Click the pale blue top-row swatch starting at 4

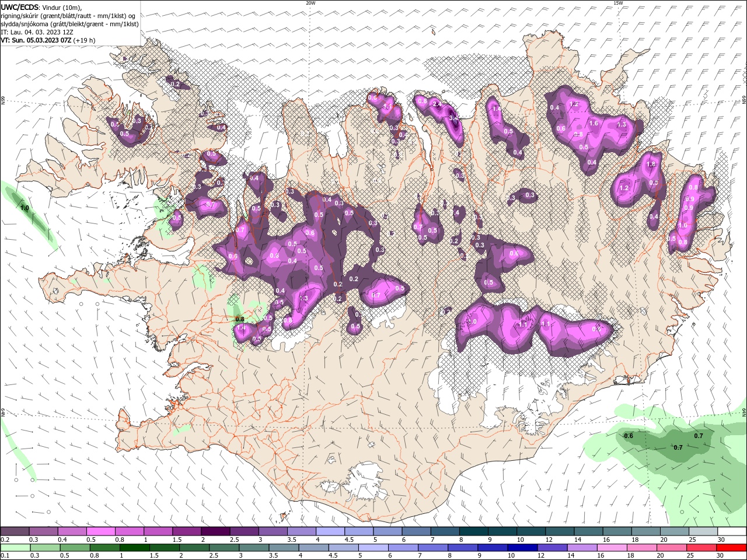[x=330, y=531]
